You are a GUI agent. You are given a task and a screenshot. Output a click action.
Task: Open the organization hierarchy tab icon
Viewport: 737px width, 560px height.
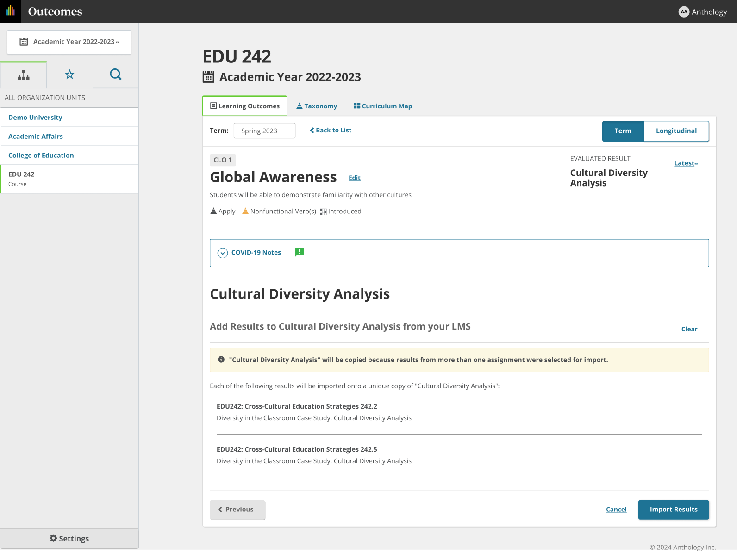[24, 75]
